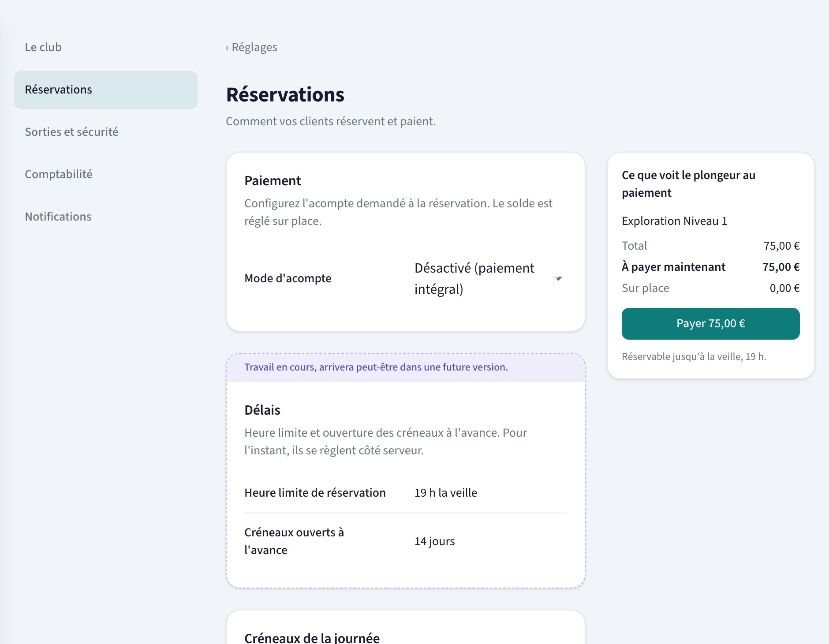Image resolution: width=829 pixels, height=644 pixels.
Task: Click the Créneaux de la journée heading
Action: (312, 638)
